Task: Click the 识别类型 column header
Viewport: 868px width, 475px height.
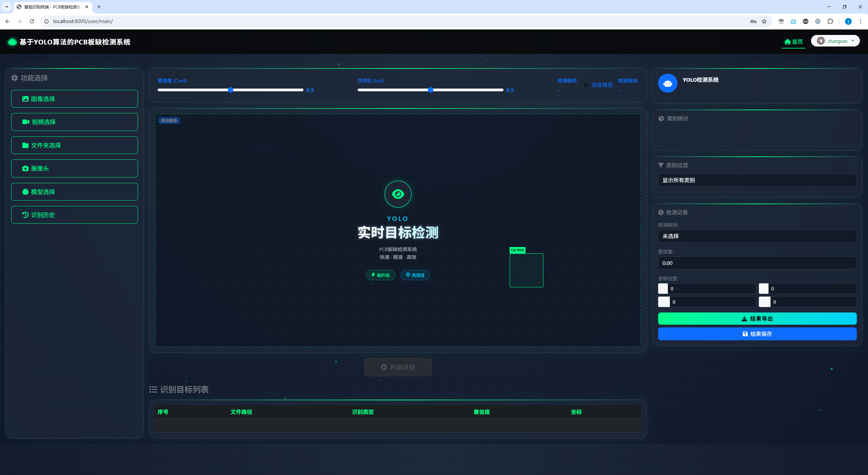Action: click(363, 412)
